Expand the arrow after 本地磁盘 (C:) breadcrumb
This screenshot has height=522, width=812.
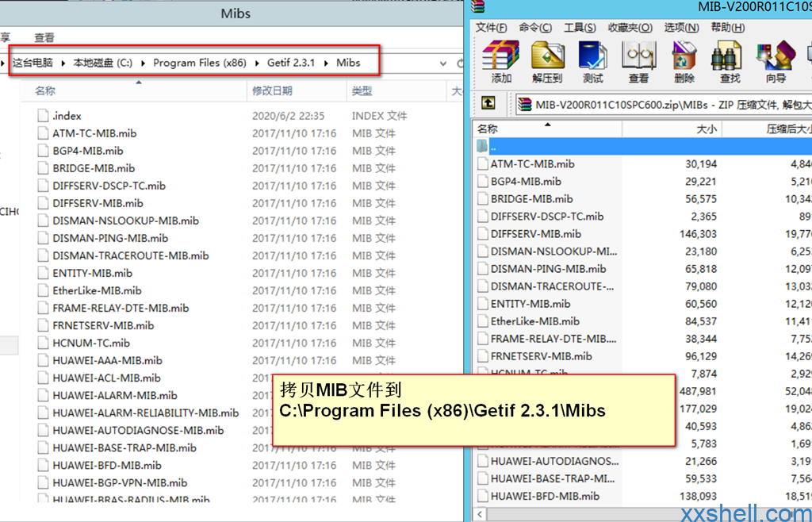144,63
